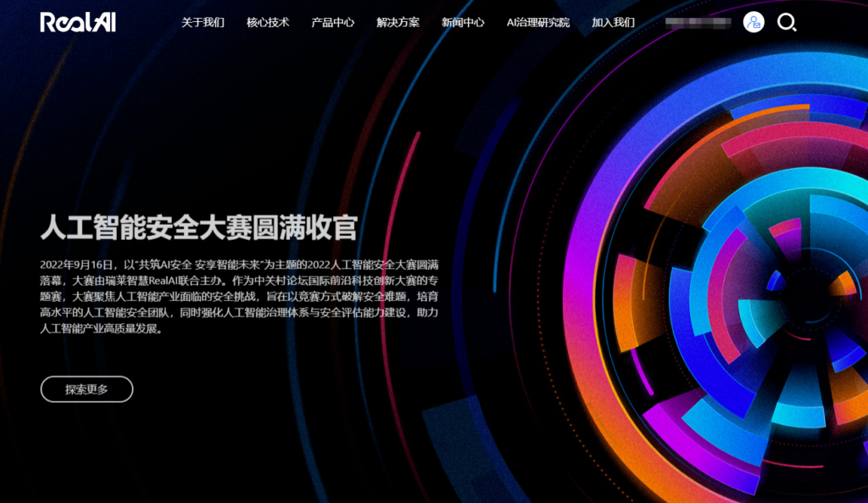Open the search magnifier icon

pyautogui.click(x=787, y=22)
